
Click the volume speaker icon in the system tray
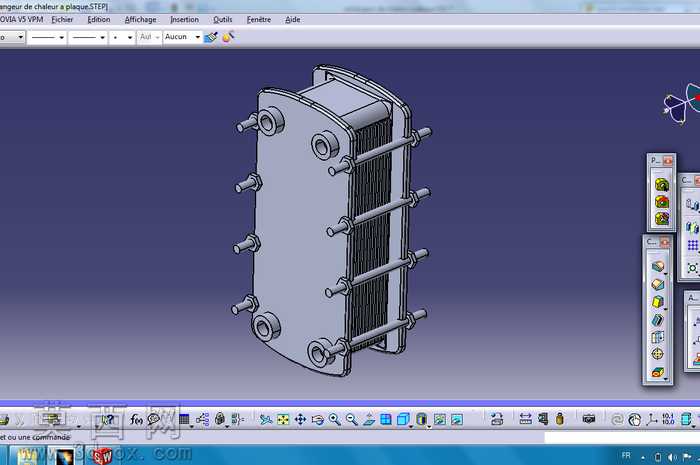point(672,457)
